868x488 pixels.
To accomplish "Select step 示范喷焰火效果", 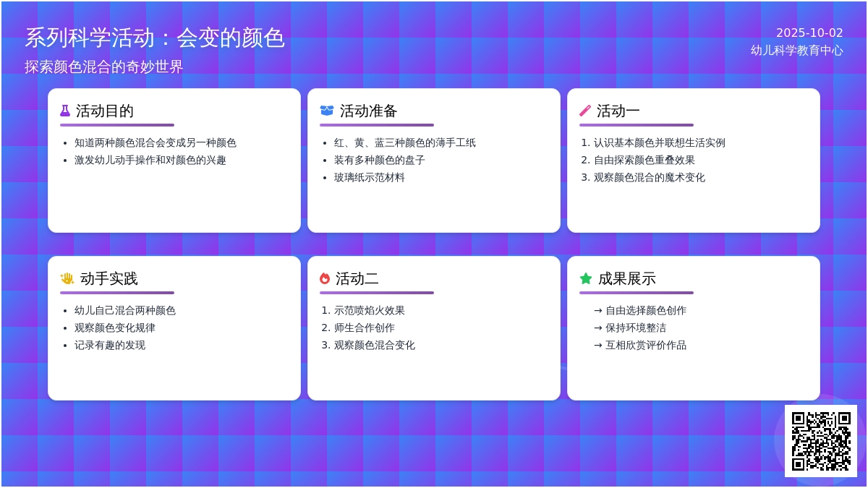I will click(369, 311).
